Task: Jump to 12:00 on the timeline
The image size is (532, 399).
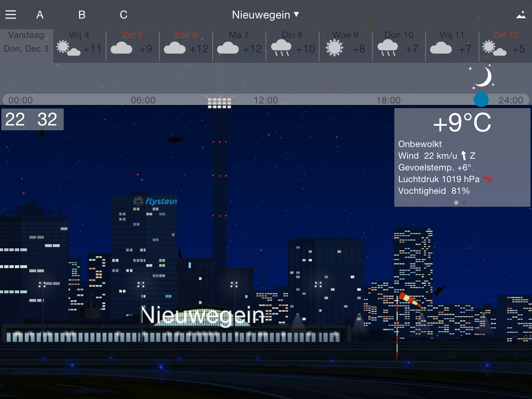Action: click(x=266, y=100)
